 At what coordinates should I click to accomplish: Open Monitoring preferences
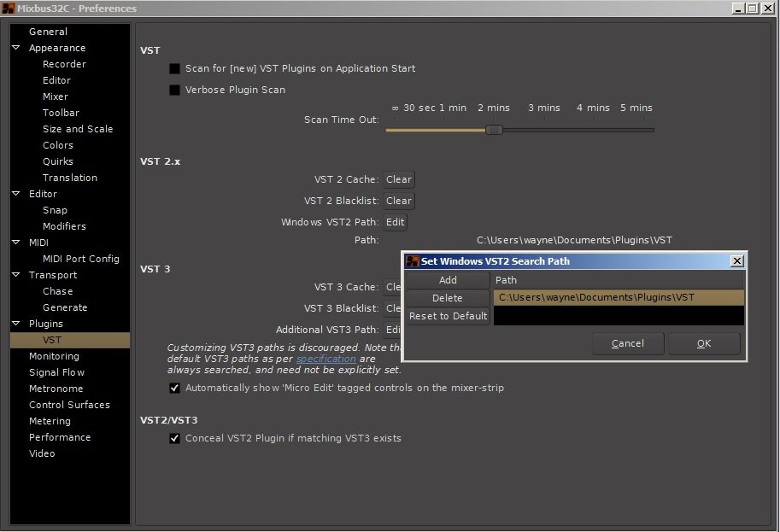(54, 356)
